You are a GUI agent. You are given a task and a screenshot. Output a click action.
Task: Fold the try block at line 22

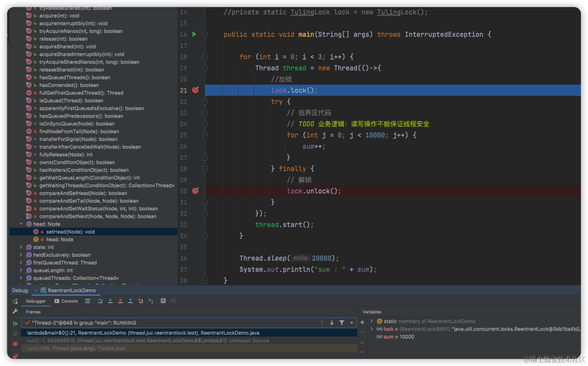click(x=205, y=102)
